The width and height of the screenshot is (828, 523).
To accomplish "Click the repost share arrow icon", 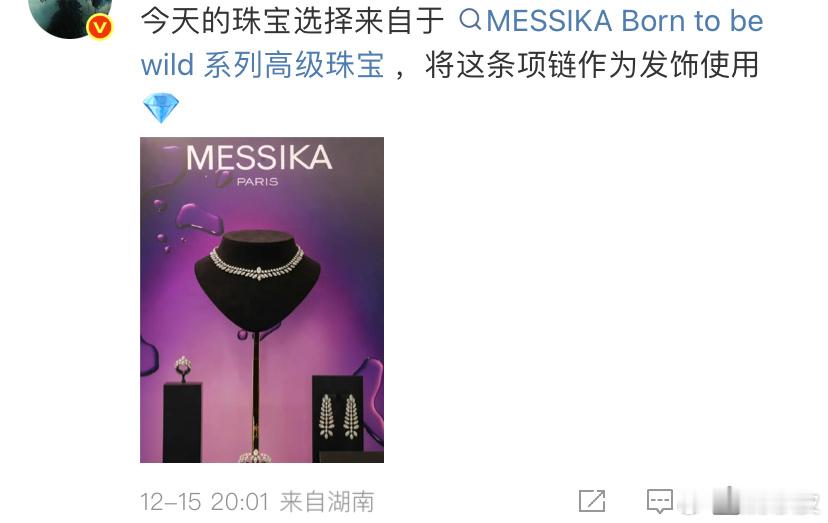I will (x=592, y=500).
